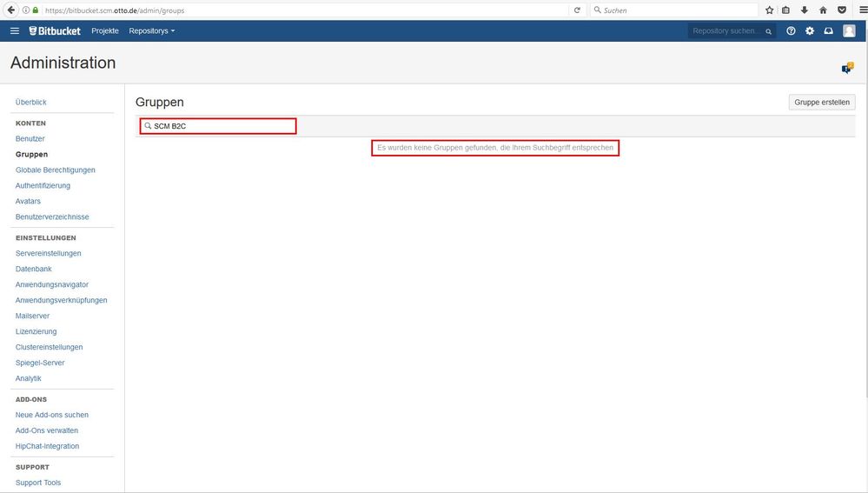
Task: Open HipChat-Integration link
Action: pyautogui.click(x=47, y=446)
